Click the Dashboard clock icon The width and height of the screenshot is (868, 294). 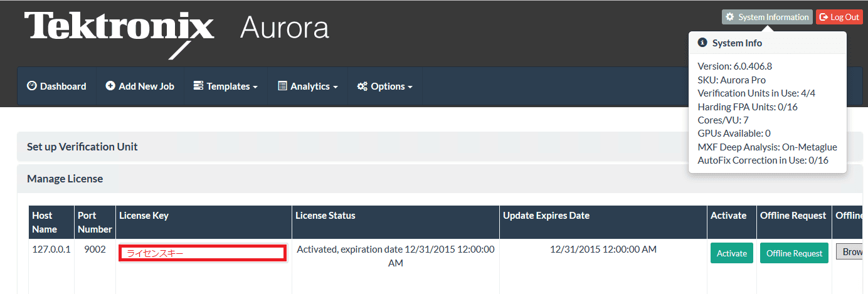tap(32, 86)
